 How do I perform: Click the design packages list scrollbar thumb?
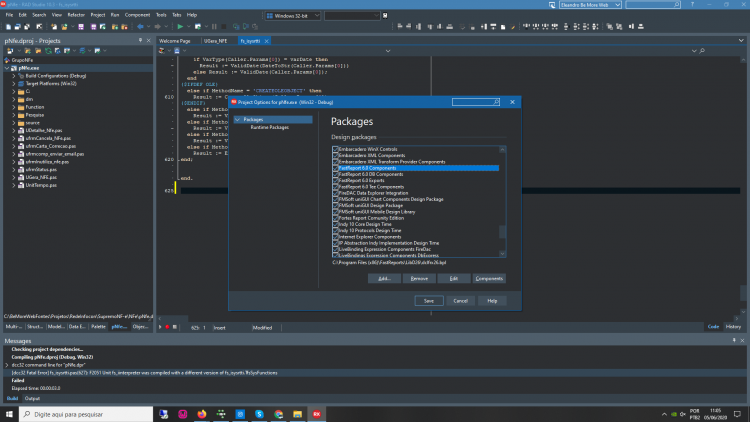tap(502, 232)
